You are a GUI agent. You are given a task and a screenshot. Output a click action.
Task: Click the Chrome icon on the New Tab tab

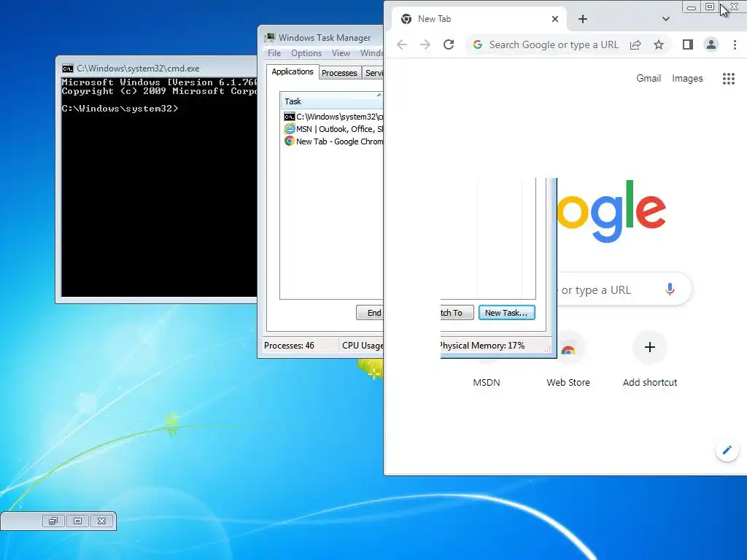click(406, 19)
